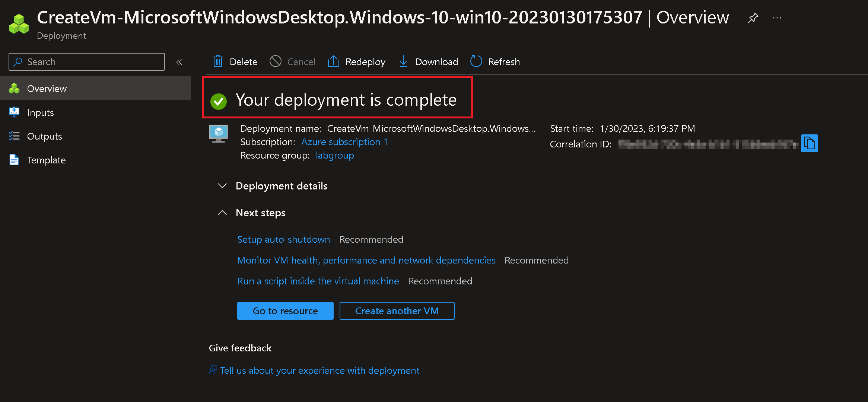Open the ellipsis more options menu
The height and width of the screenshot is (402, 868).
[x=777, y=18]
